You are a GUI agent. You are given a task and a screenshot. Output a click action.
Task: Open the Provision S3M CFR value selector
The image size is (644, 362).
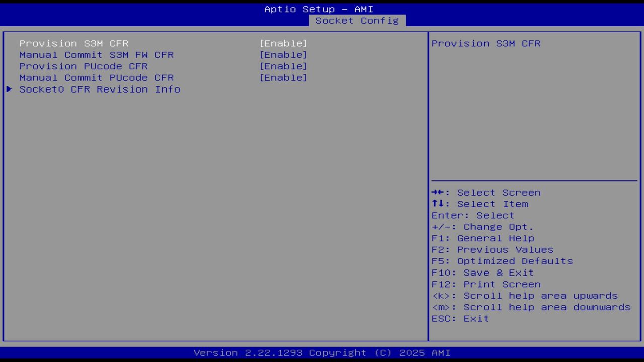283,43
